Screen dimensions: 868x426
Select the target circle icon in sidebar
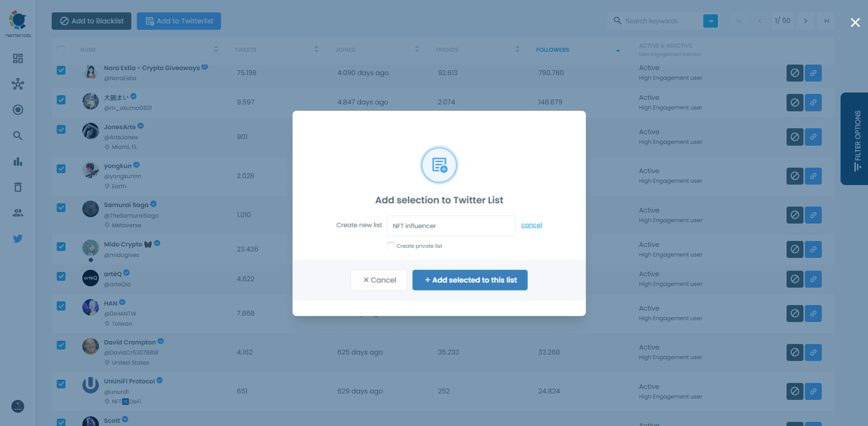coord(18,110)
